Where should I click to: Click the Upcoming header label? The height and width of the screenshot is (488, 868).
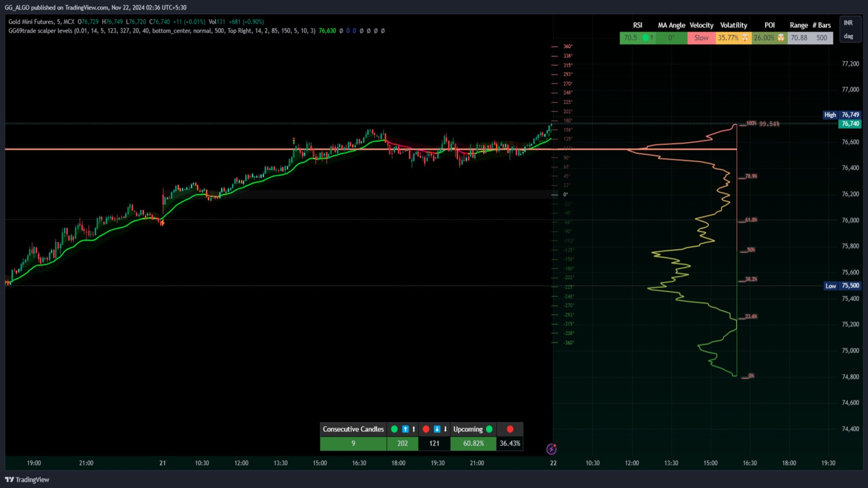tap(468, 429)
